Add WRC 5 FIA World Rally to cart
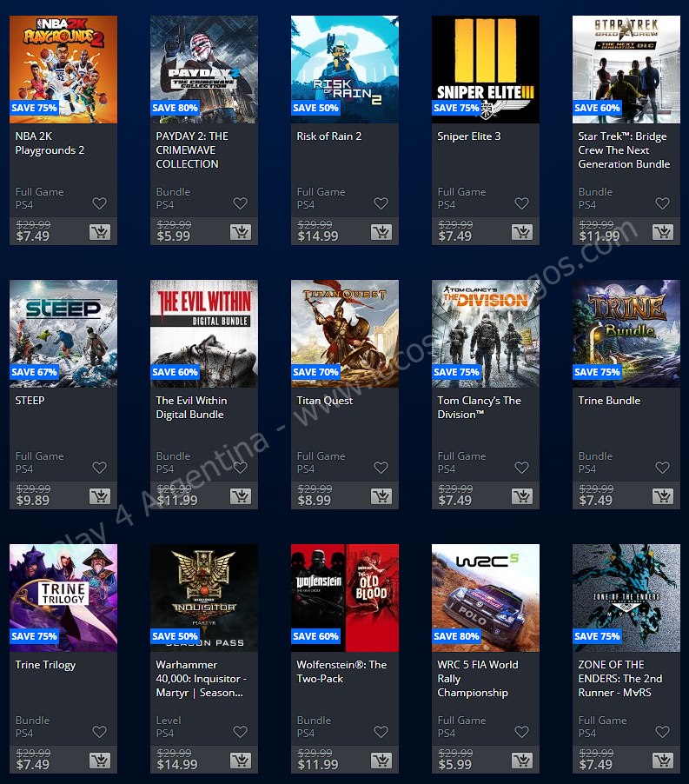Image resolution: width=689 pixels, height=784 pixels. pos(521,761)
